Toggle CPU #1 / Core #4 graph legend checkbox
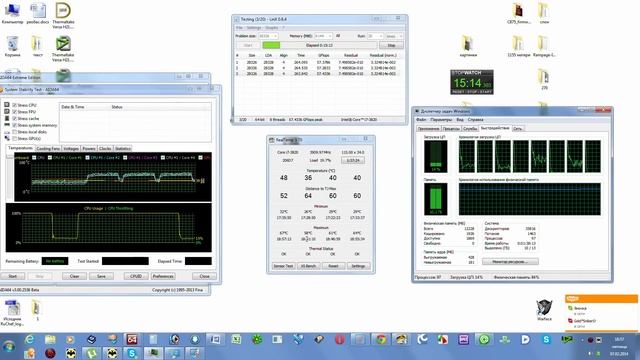This screenshot has height=360, width=640. pyautogui.click(x=163, y=158)
